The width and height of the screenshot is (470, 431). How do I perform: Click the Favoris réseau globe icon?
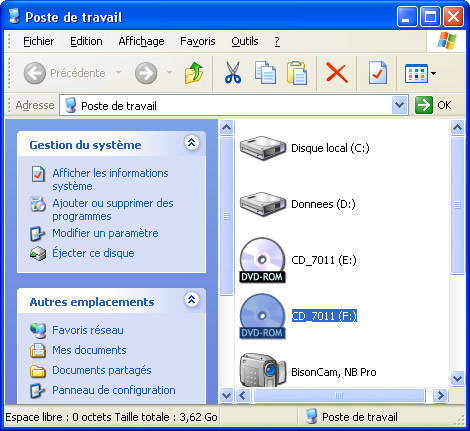38,330
